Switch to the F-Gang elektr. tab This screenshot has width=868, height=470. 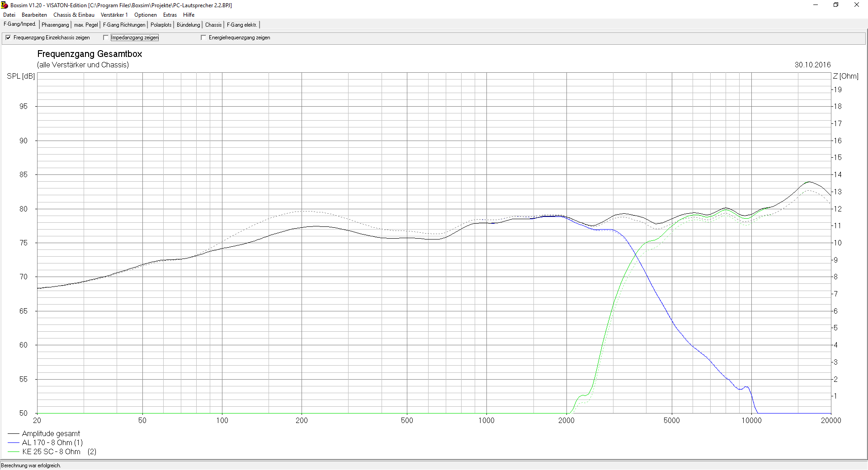(242, 25)
